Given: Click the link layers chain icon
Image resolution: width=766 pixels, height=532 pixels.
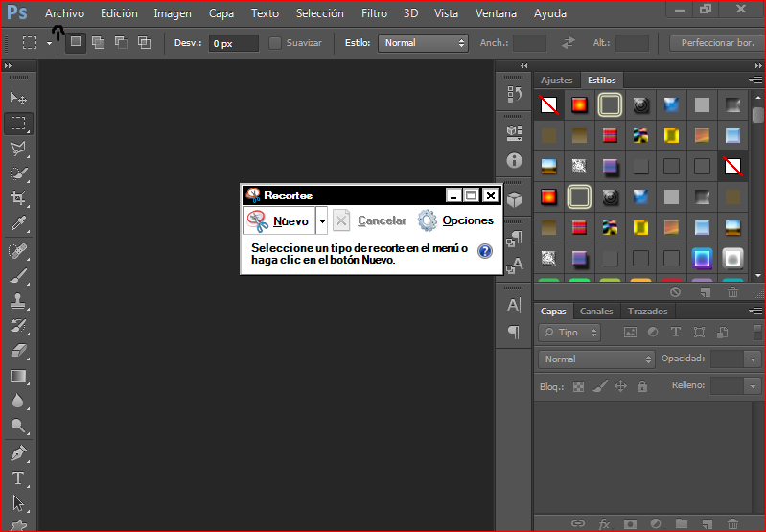Looking at the screenshot, I should 578,524.
